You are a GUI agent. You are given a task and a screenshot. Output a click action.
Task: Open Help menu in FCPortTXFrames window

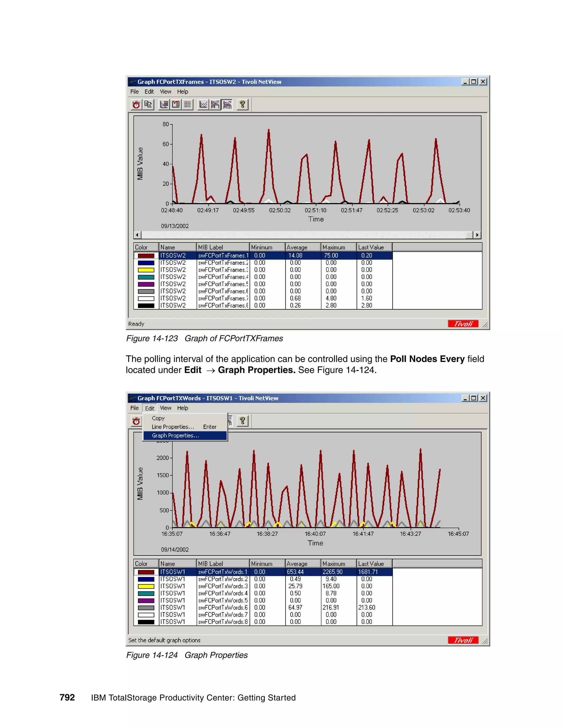point(183,92)
